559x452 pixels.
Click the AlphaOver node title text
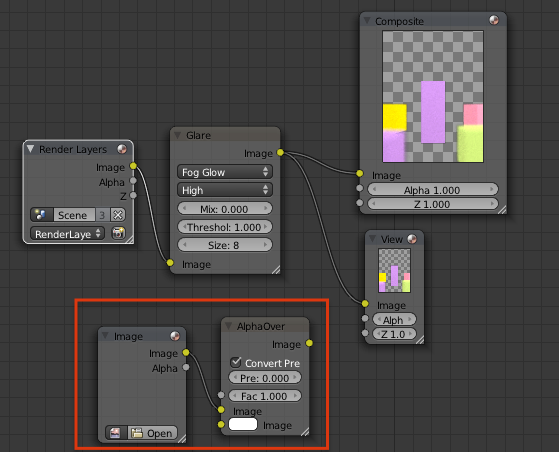pyautogui.click(x=261, y=326)
